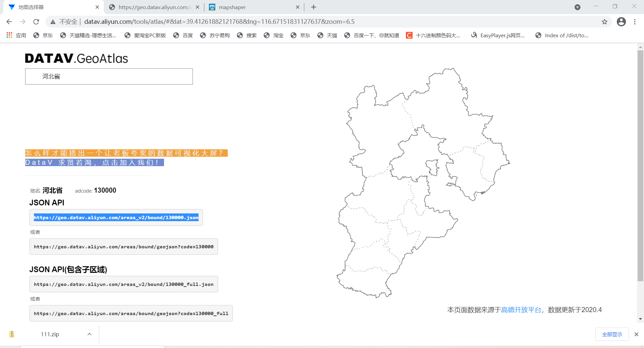644x348 pixels.
Task: Select the geojson?code=130000 API URL
Action: click(124, 247)
